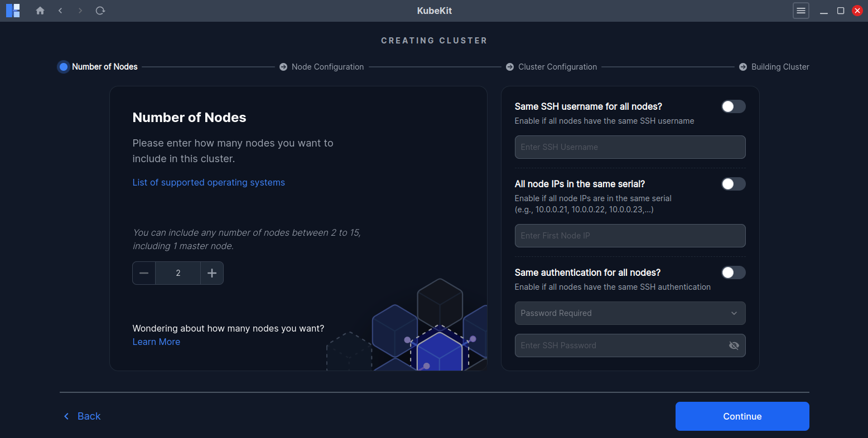
Task: Click the Building Cluster step icon
Action: coord(742,66)
